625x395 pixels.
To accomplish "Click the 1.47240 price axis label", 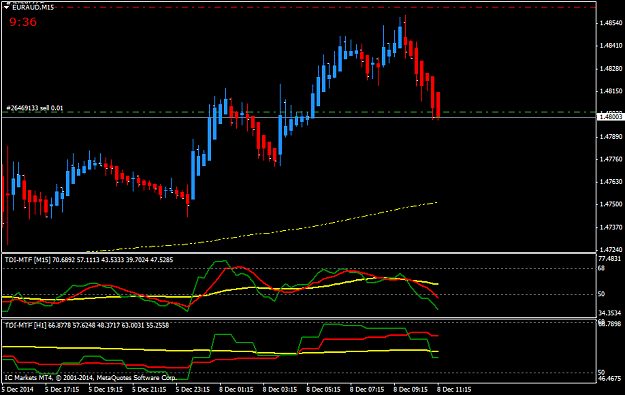I will (611, 250).
